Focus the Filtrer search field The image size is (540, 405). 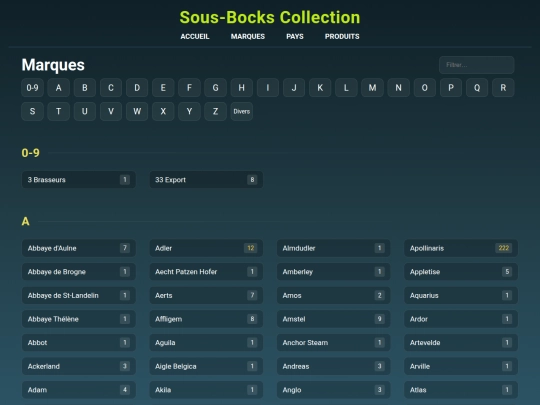(x=477, y=65)
